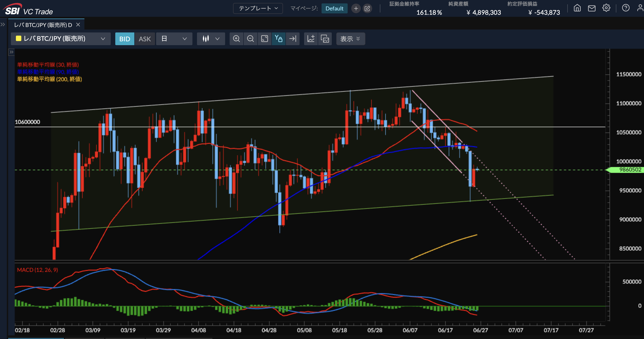The image size is (644, 339).
Task: Click the マイページ: label
Action: [304, 8]
